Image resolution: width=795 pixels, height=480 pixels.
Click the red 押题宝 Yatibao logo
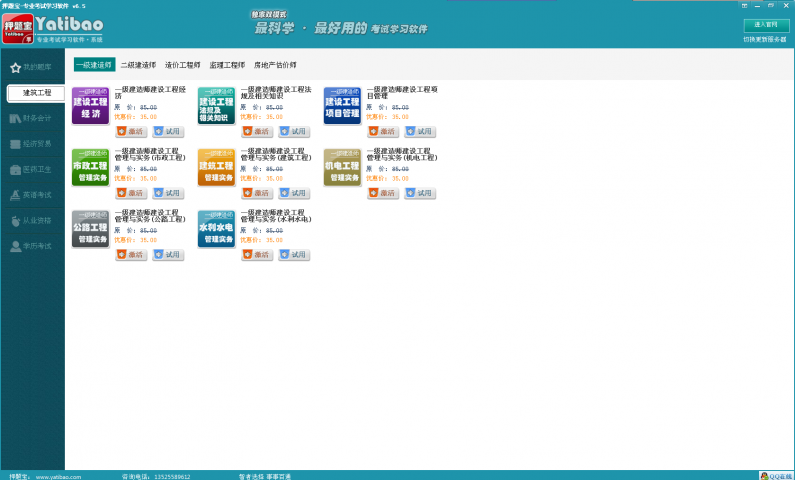click(x=18, y=28)
